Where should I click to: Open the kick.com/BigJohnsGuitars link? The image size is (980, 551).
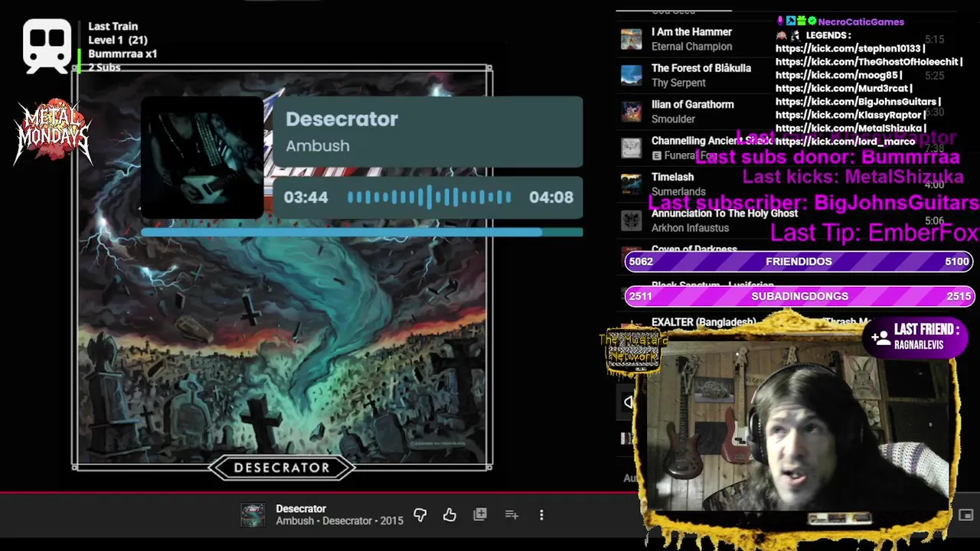tap(856, 101)
